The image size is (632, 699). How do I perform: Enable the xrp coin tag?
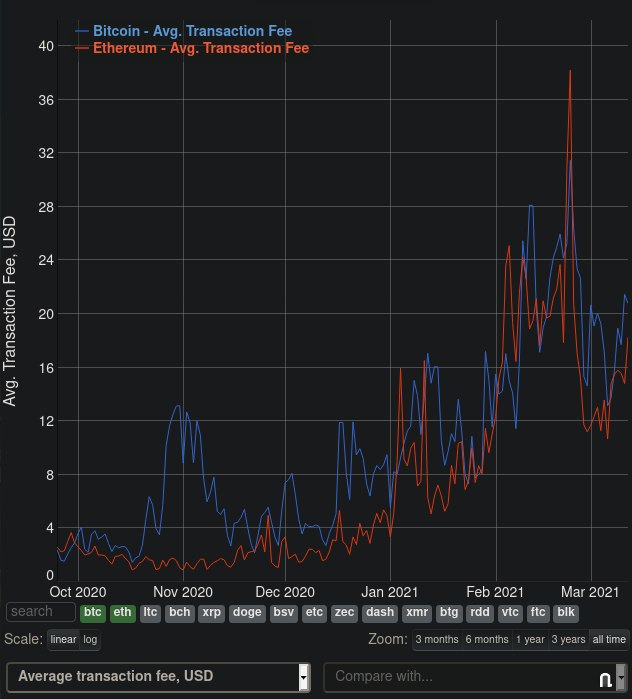[211, 613]
